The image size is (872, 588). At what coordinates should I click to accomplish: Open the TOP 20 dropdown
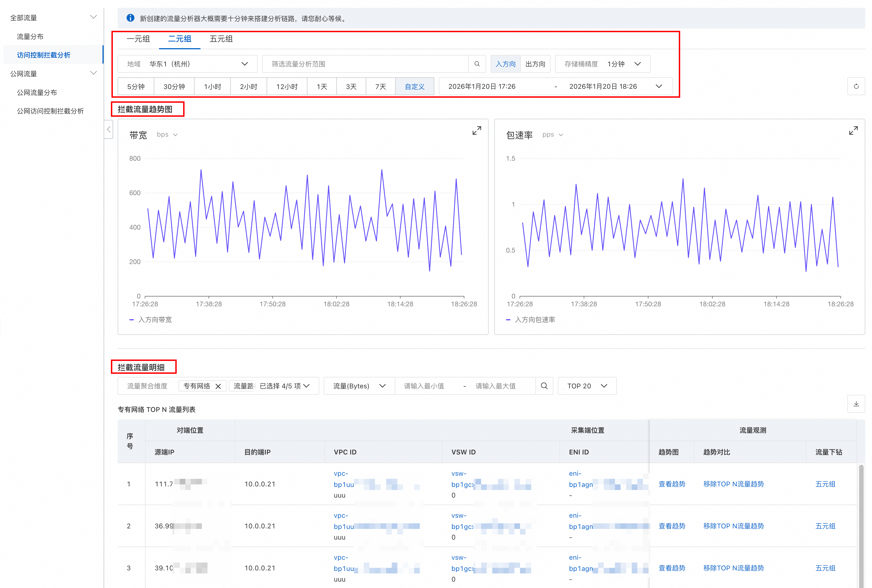pyautogui.click(x=587, y=386)
